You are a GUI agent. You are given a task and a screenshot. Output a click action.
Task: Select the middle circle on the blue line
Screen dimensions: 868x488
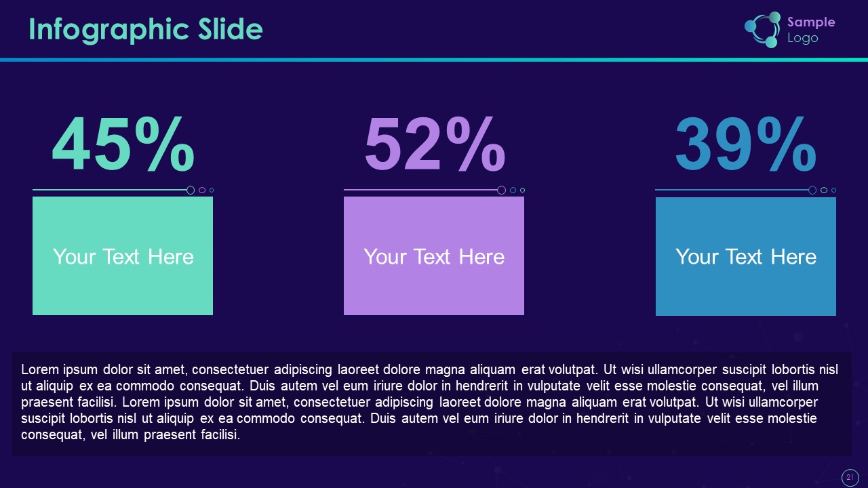[x=824, y=190]
